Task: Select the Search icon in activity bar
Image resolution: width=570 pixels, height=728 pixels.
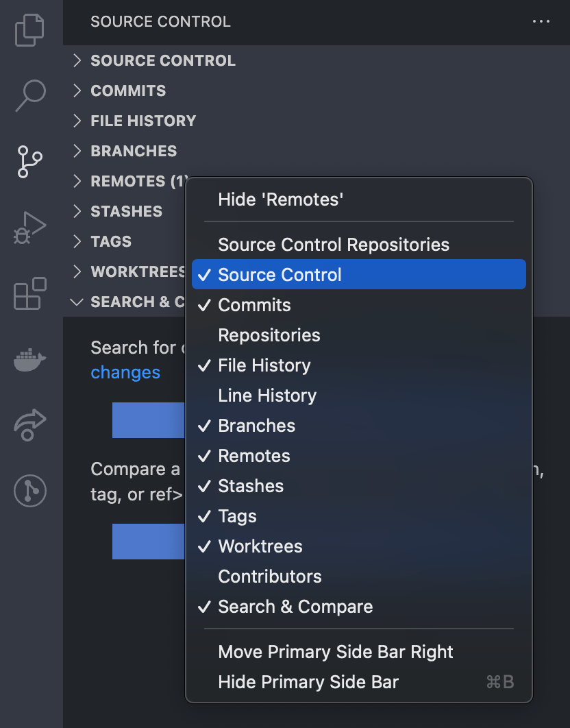Action: pyautogui.click(x=29, y=96)
